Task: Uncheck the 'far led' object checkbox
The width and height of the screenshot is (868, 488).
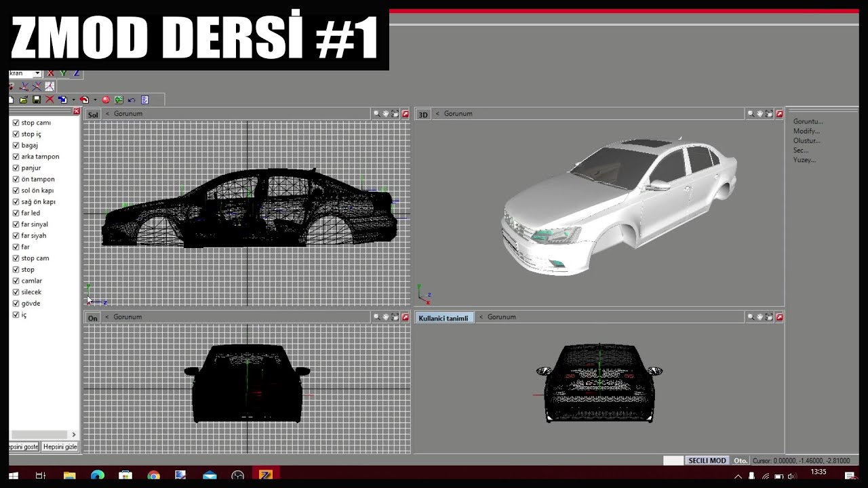Action: point(16,213)
